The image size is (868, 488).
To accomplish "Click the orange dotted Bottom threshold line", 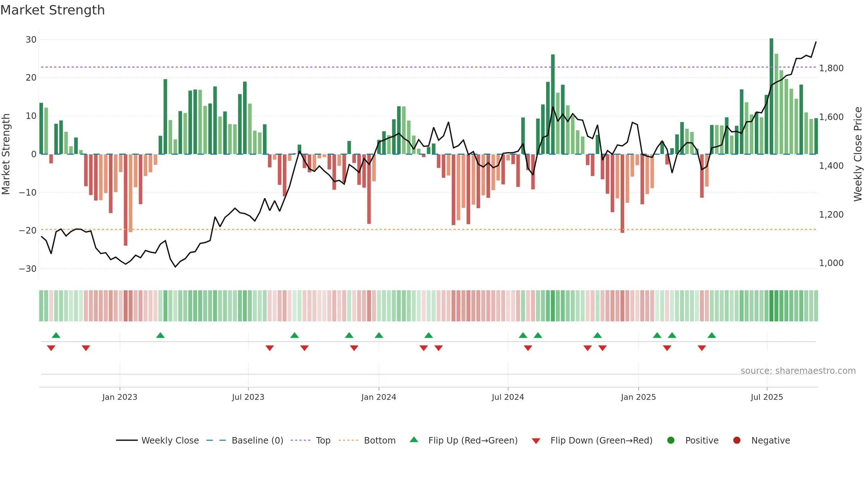I will tap(429, 229).
